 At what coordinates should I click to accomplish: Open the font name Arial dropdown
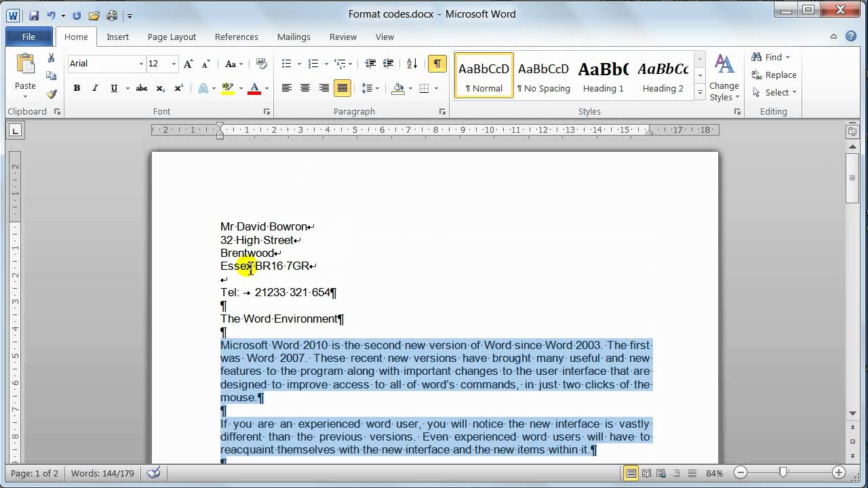[141, 64]
